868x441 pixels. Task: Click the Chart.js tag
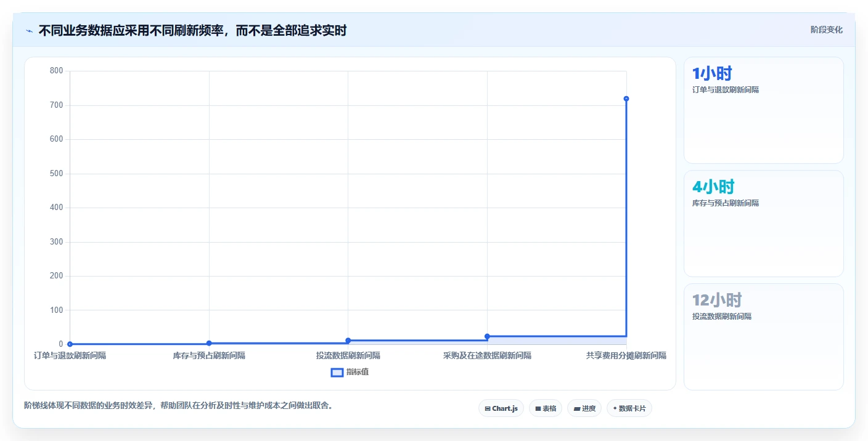tap(501, 408)
